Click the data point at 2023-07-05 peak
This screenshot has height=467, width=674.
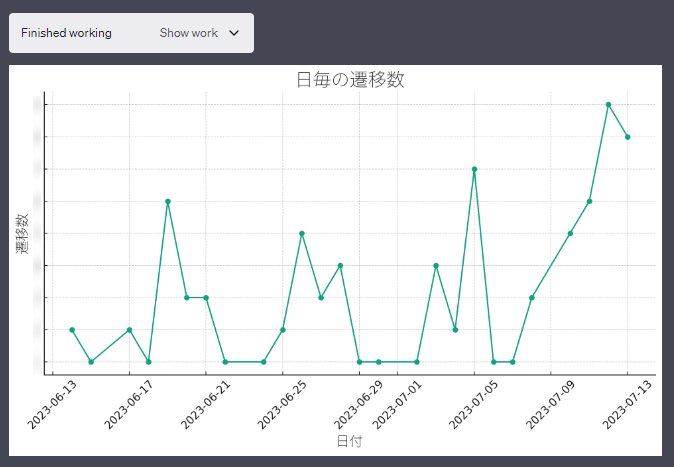[475, 169]
